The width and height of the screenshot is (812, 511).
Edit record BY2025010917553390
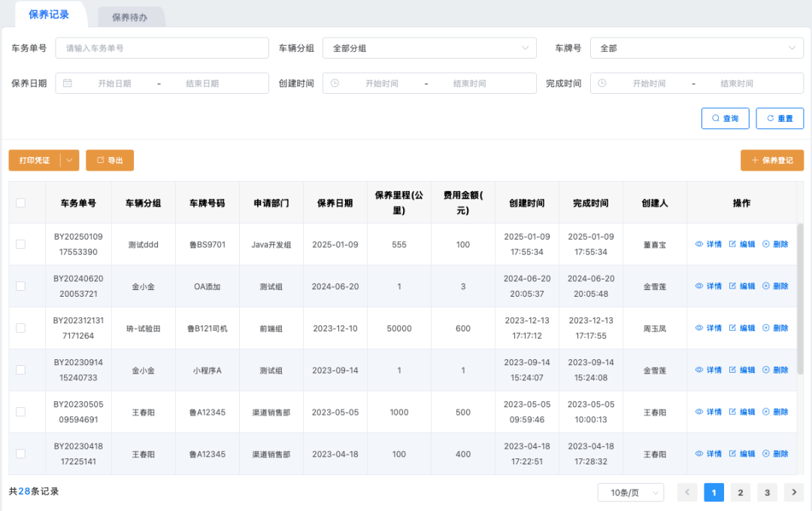(x=741, y=244)
